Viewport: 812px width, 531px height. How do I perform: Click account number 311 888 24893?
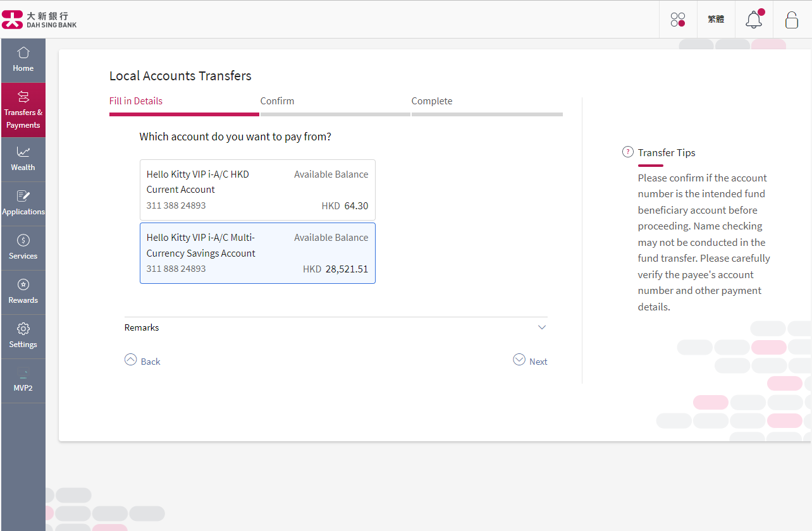176,269
